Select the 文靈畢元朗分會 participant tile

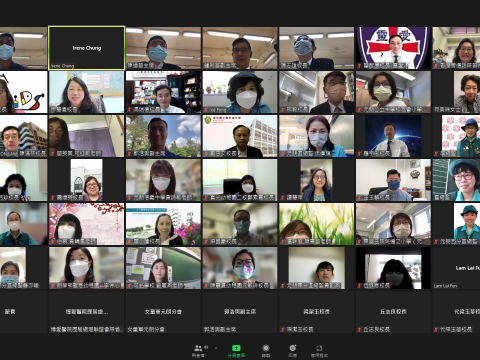tap(163, 312)
